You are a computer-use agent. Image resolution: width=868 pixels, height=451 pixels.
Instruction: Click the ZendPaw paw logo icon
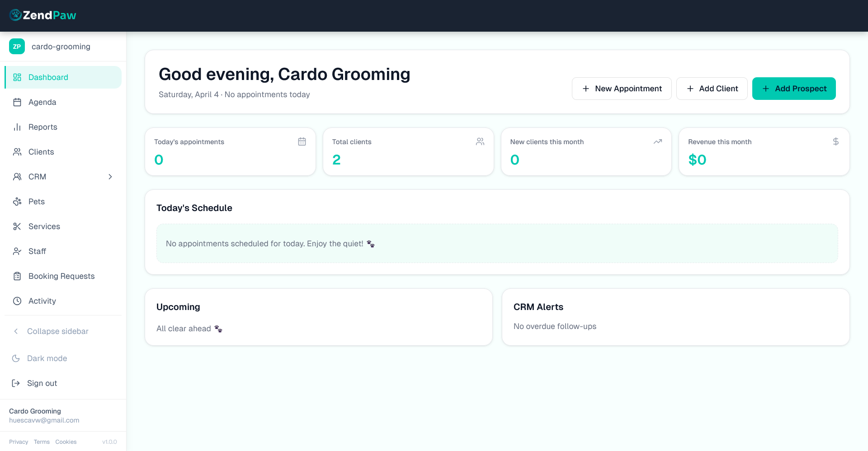click(15, 15)
